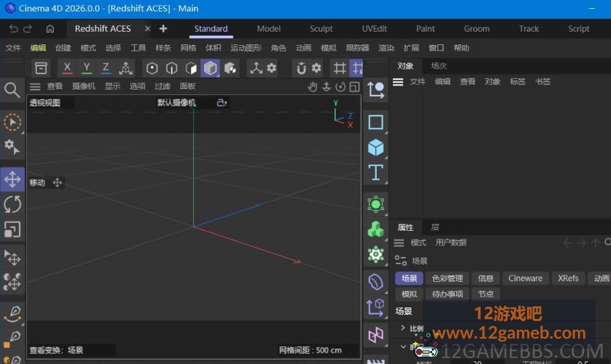
Task: Select the Move tool
Action: pos(12,179)
